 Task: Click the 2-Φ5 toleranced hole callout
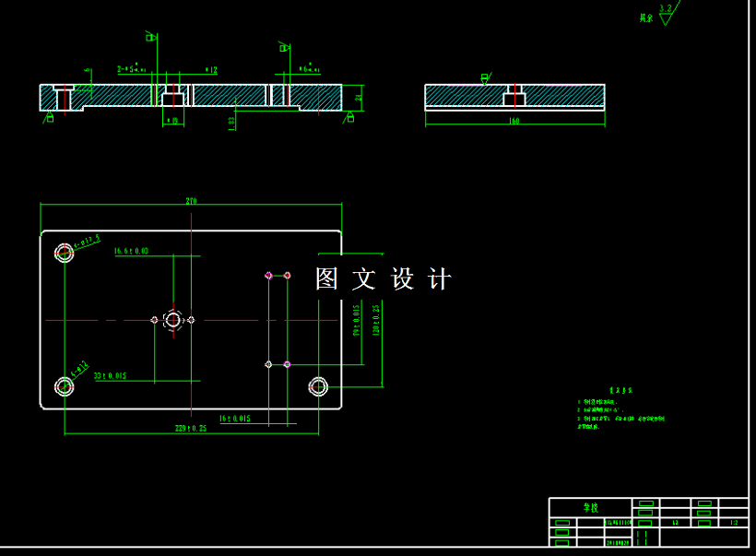[x=131, y=68]
